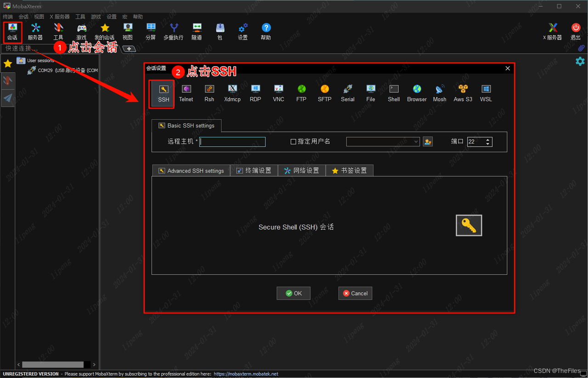Open the 终端设置 terminal settings tab
Image resolution: width=588 pixels, height=378 pixels.
pos(254,170)
